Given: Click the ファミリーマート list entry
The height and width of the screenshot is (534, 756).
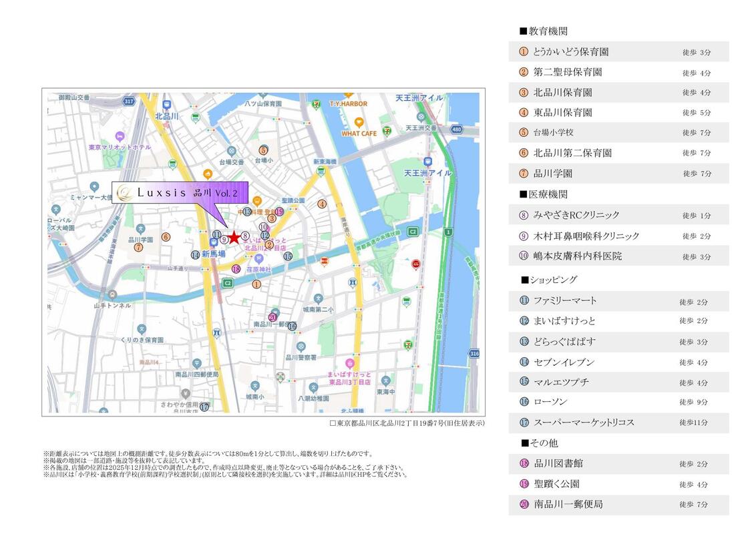Looking at the screenshot, I should click(x=618, y=301).
